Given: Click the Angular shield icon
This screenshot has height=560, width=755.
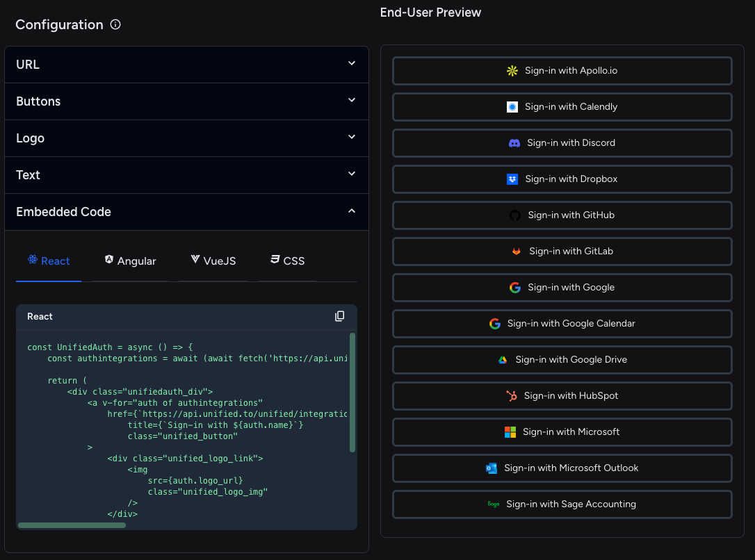Looking at the screenshot, I should 109,260.
